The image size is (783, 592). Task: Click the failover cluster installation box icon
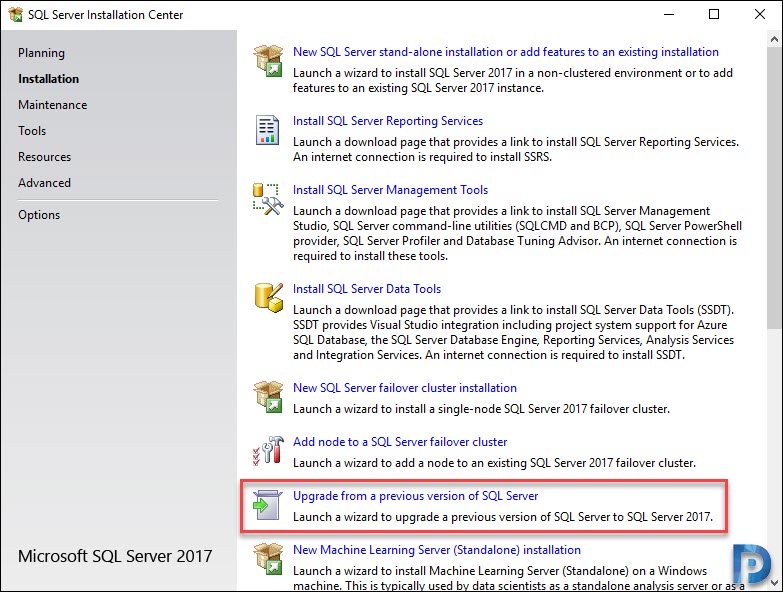point(268,396)
